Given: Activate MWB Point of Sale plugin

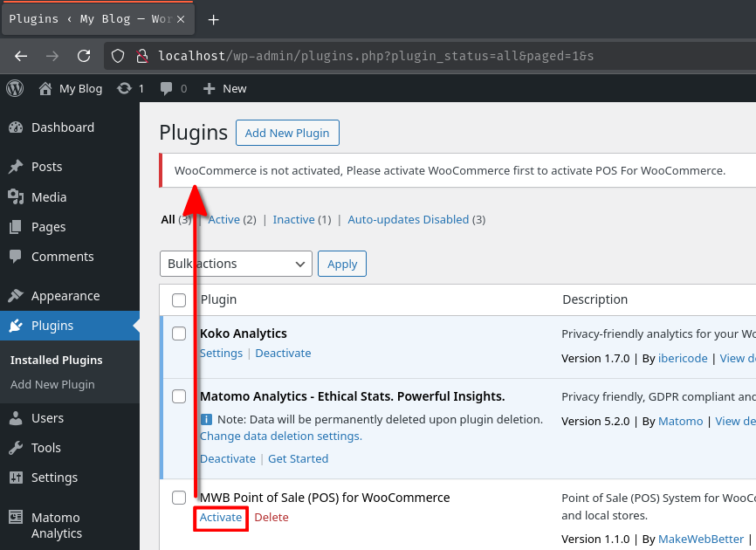Looking at the screenshot, I should click(221, 517).
